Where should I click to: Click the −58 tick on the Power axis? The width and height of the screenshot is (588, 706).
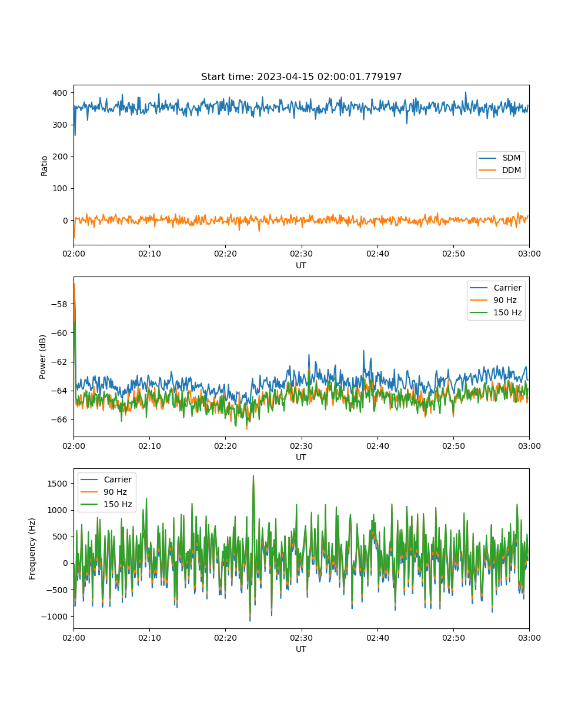pos(61,304)
